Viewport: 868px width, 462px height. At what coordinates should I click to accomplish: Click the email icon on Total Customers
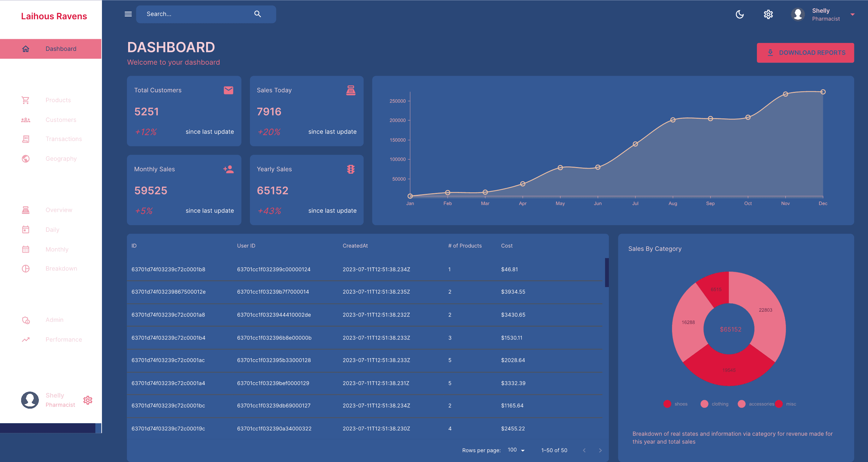[229, 90]
